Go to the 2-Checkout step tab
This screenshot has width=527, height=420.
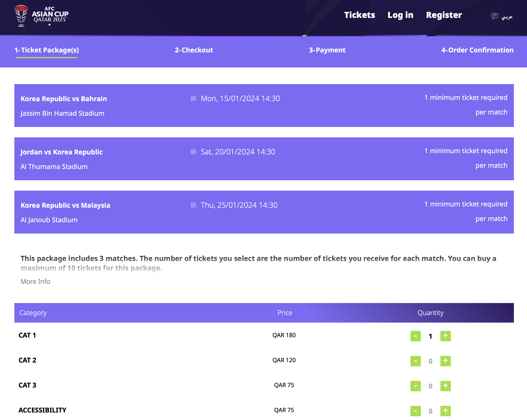click(194, 50)
